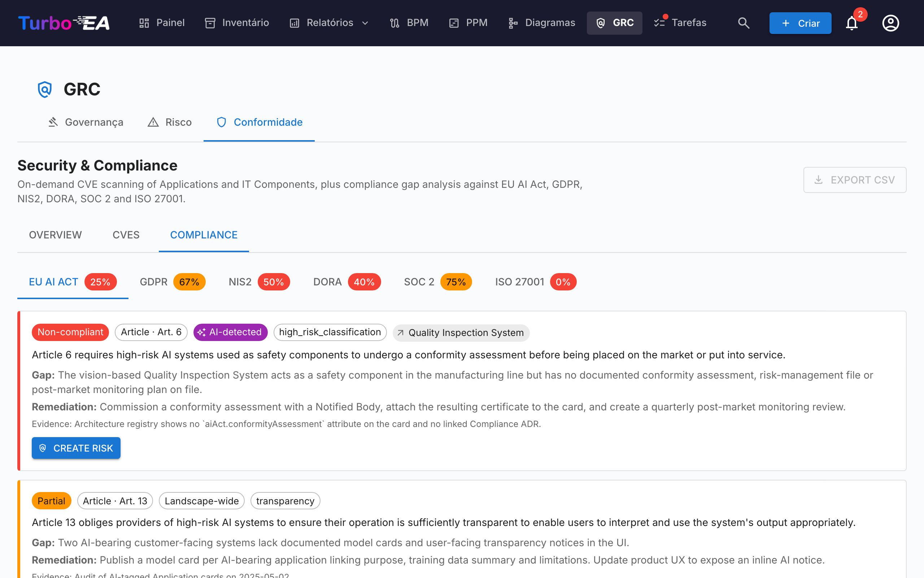Select the Conformidade tab
The image size is (924, 578).
(x=259, y=122)
